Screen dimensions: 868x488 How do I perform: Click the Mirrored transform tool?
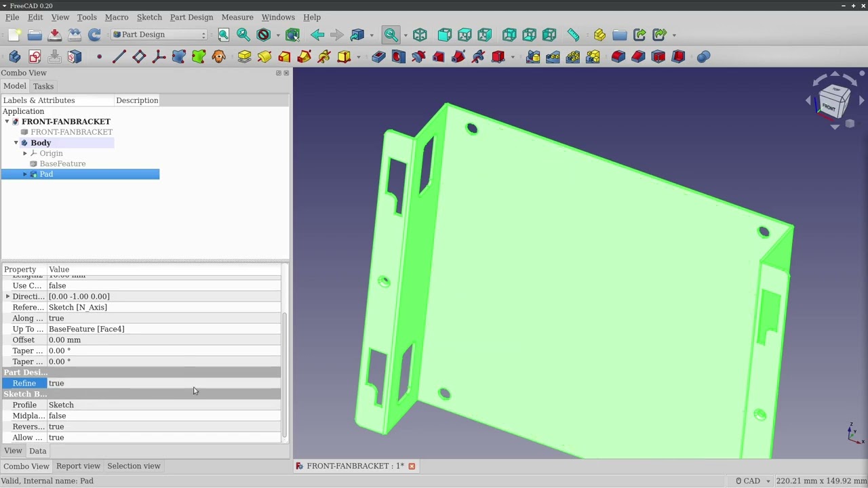(x=533, y=57)
